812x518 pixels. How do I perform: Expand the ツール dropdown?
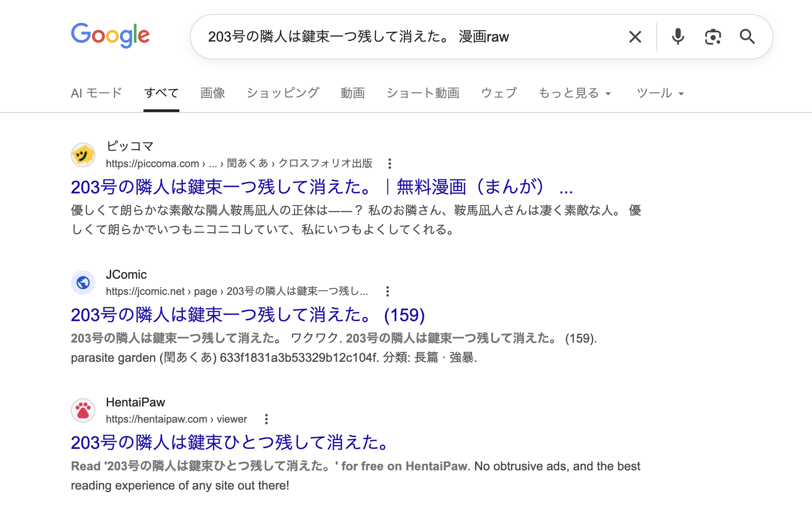point(660,93)
